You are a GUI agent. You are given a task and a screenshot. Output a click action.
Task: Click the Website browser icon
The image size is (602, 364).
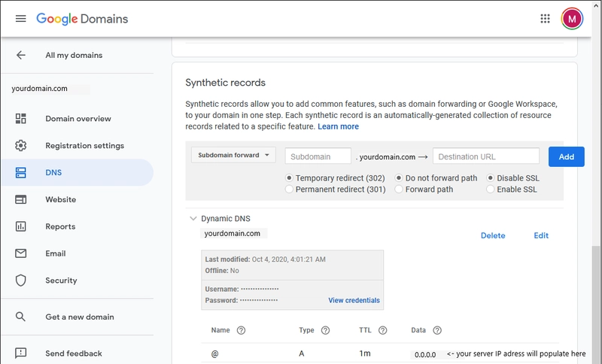click(21, 199)
